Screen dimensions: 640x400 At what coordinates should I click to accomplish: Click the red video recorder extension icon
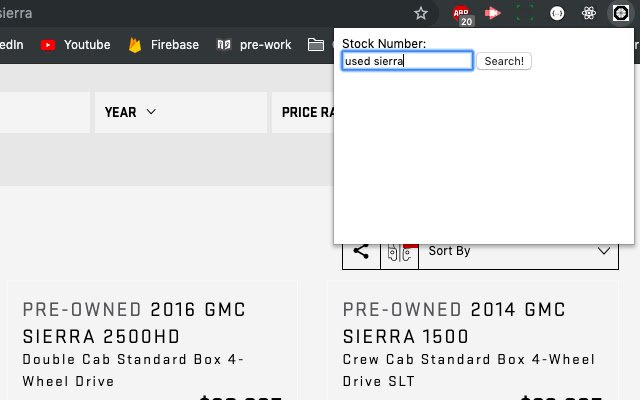click(493, 13)
